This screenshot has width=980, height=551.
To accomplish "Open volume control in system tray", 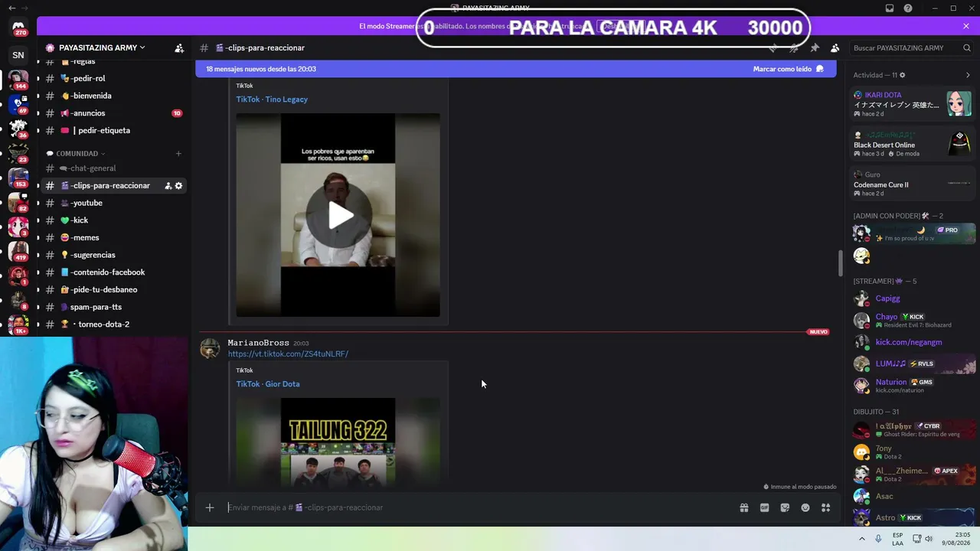I will [929, 539].
